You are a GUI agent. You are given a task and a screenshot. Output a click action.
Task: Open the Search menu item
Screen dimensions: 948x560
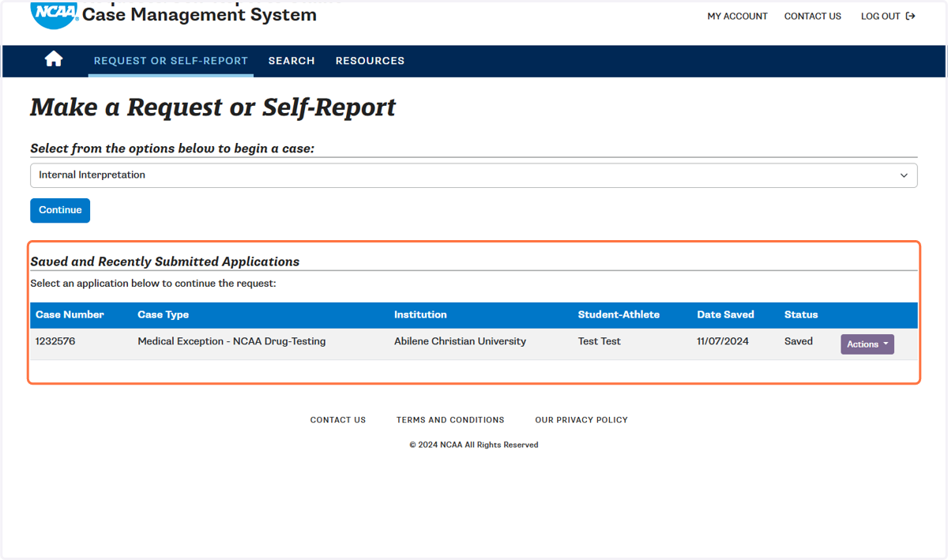point(292,61)
